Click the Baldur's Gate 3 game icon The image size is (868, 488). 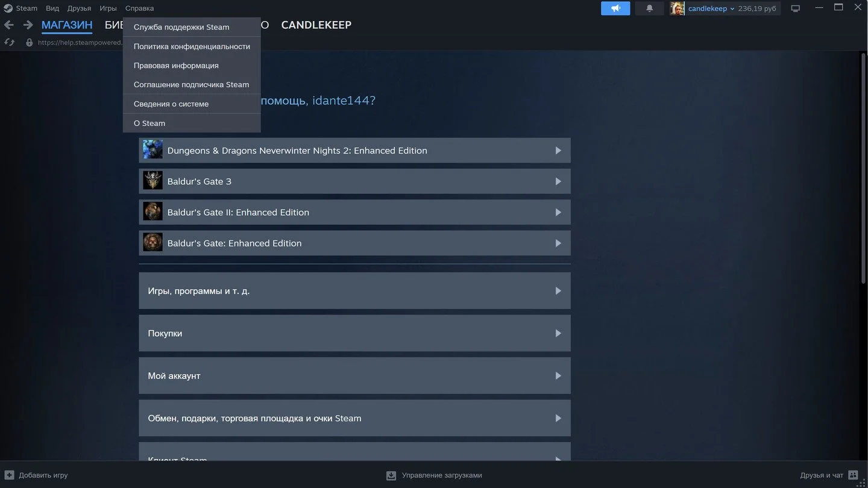click(153, 181)
